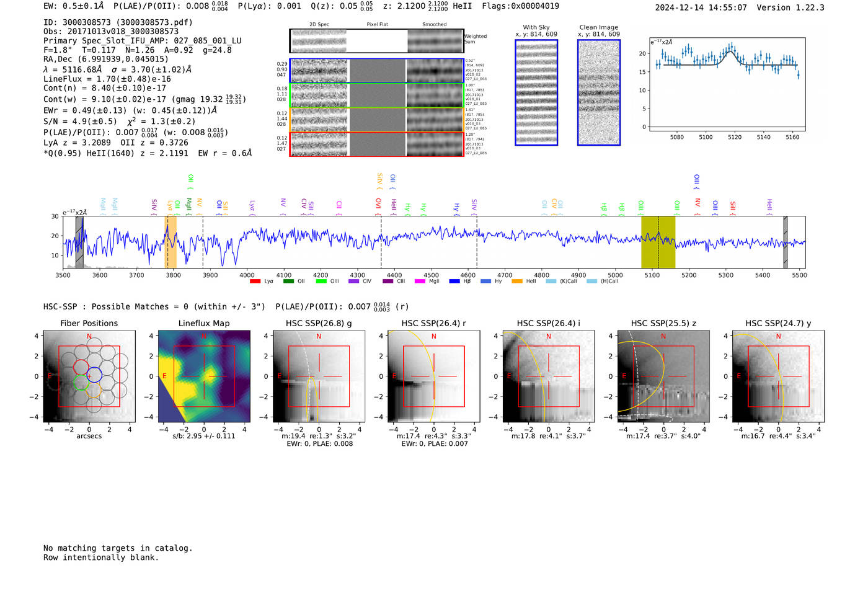Click the bright green OIII legend swatch
This screenshot has height=591, width=868.
click(x=321, y=281)
